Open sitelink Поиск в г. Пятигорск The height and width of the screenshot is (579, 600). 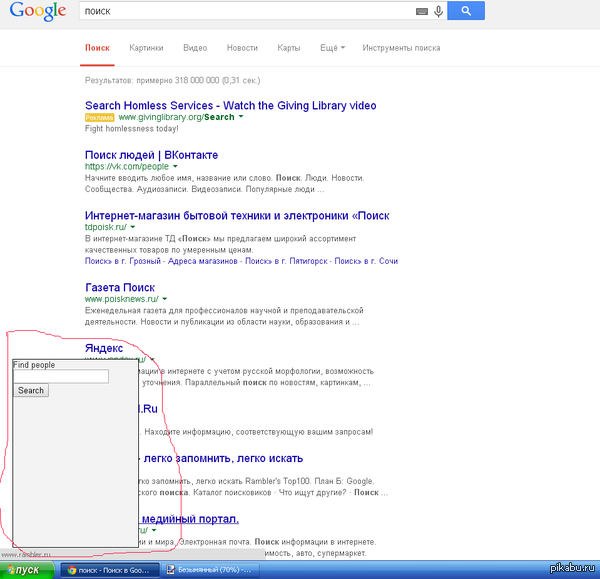(286, 261)
